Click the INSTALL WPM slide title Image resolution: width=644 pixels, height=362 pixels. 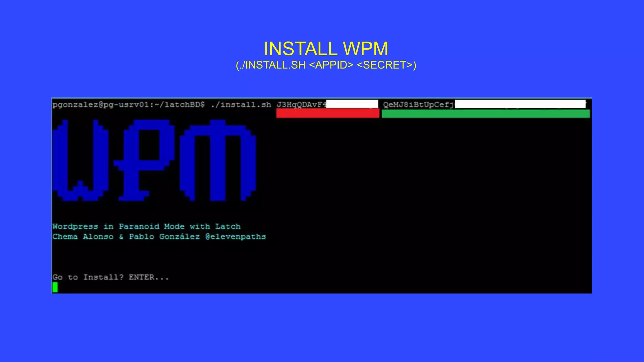click(x=326, y=49)
